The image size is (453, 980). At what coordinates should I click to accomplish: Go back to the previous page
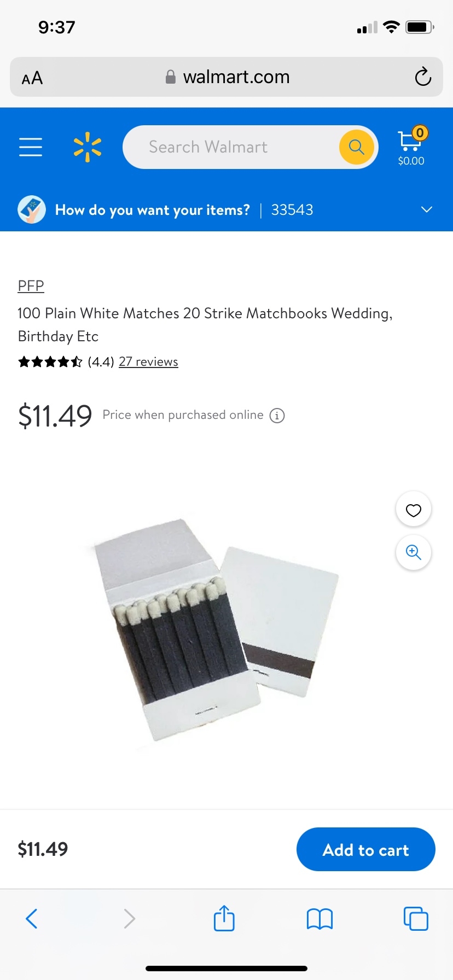coord(32,919)
